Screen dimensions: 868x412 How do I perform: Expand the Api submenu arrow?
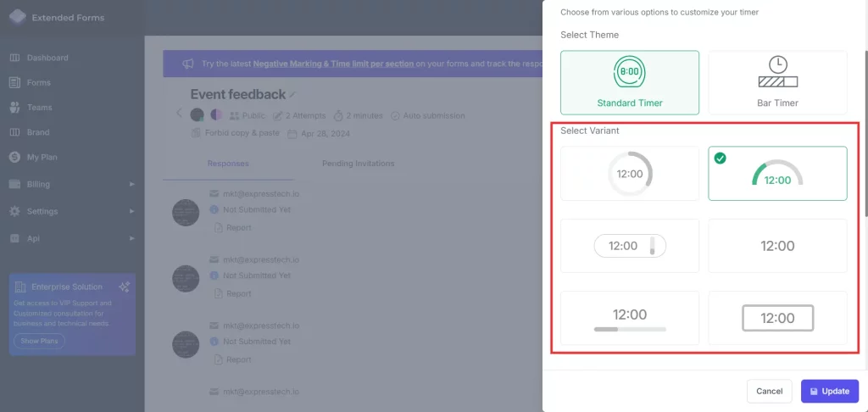pos(131,238)
